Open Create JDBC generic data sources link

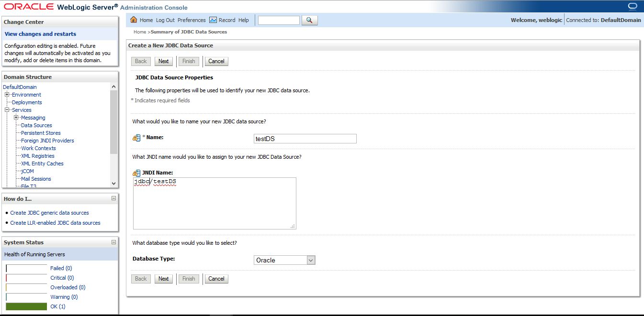pos(49,213)
